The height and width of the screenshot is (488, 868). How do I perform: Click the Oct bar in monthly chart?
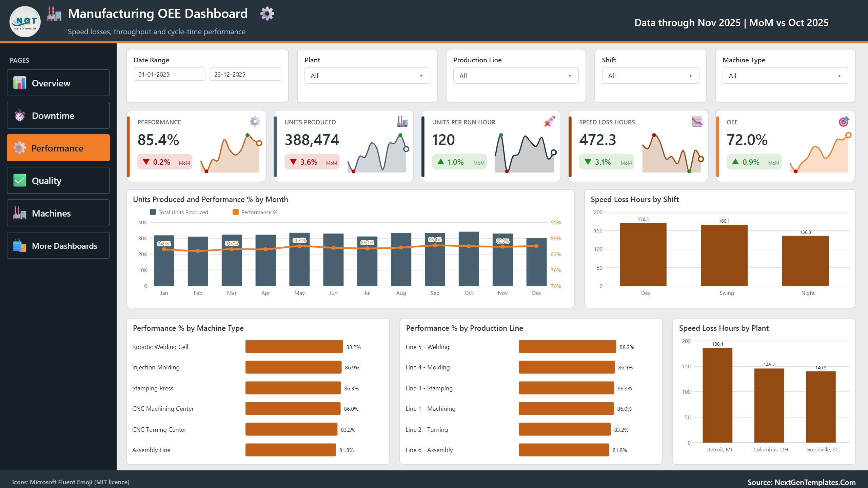click(469, 259)
